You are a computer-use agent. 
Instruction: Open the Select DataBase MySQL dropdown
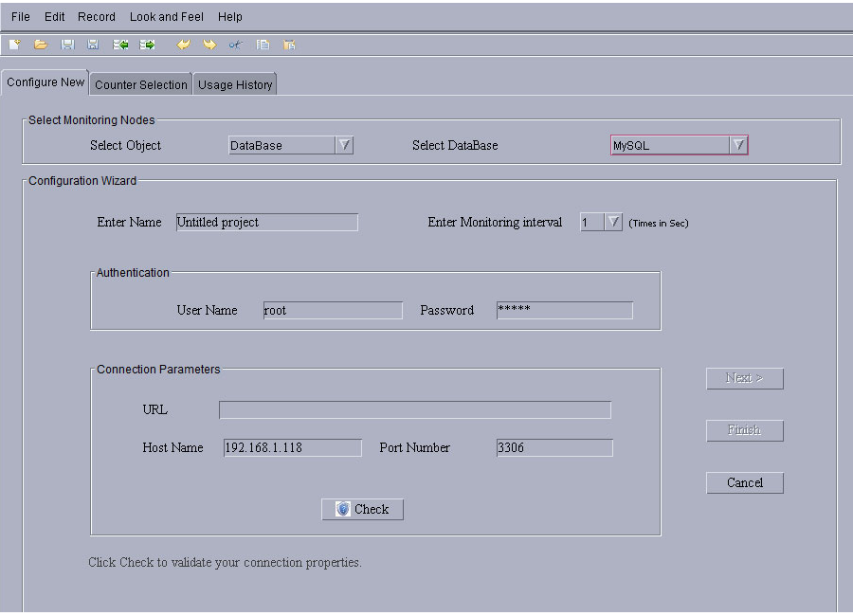737,145
